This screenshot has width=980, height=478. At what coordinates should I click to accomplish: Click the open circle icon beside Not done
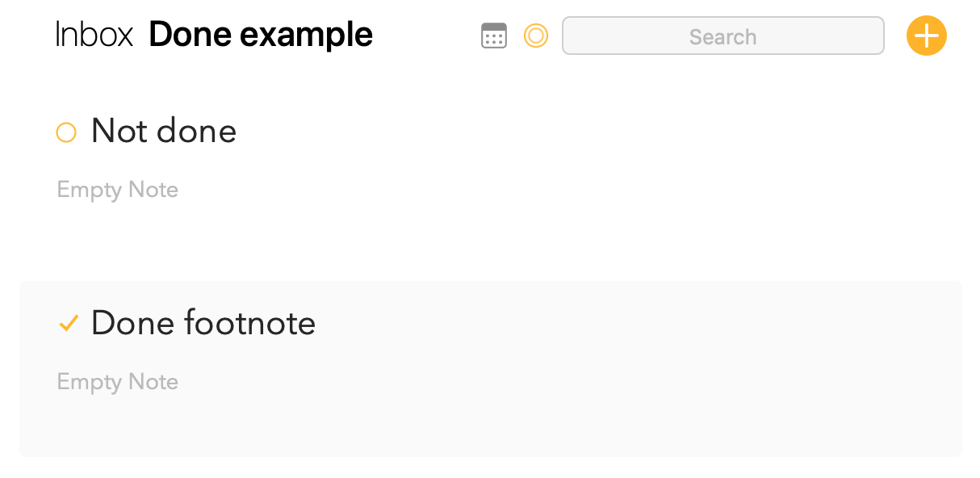66,132
